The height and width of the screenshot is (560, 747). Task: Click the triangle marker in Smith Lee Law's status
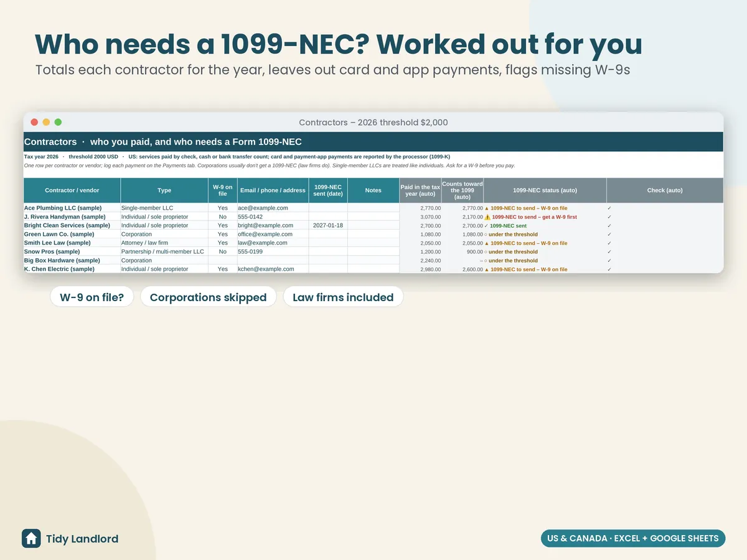(486, 243)
